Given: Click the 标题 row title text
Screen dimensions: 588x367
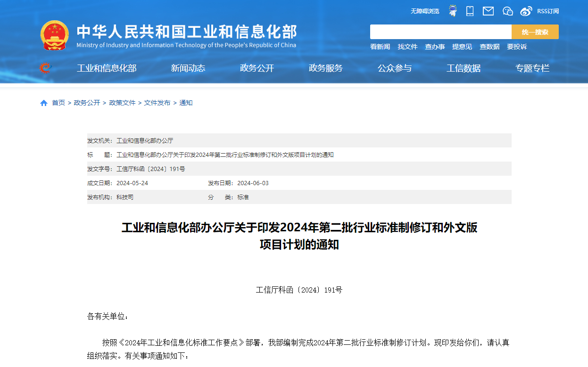Looking at the screenshot, I should tap(225, 155).
